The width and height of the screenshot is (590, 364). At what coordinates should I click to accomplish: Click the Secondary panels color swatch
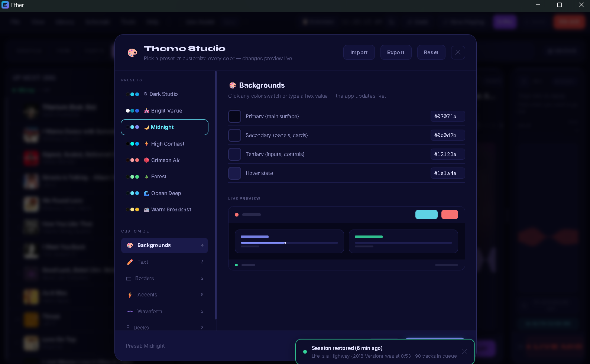[x=234, y=135]
